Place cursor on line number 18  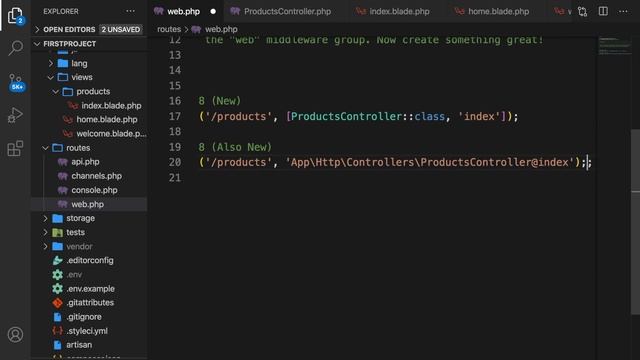175,131
